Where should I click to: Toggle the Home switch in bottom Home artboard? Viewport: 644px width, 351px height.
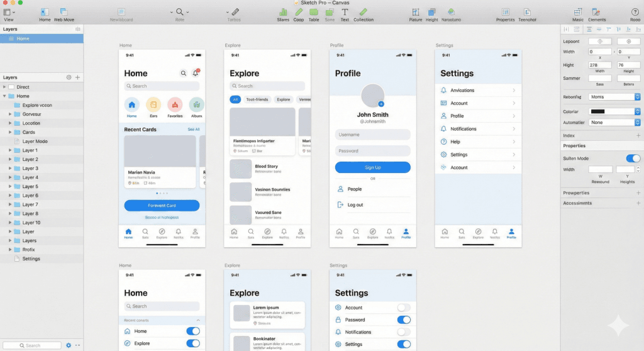(x=193, y=331)
